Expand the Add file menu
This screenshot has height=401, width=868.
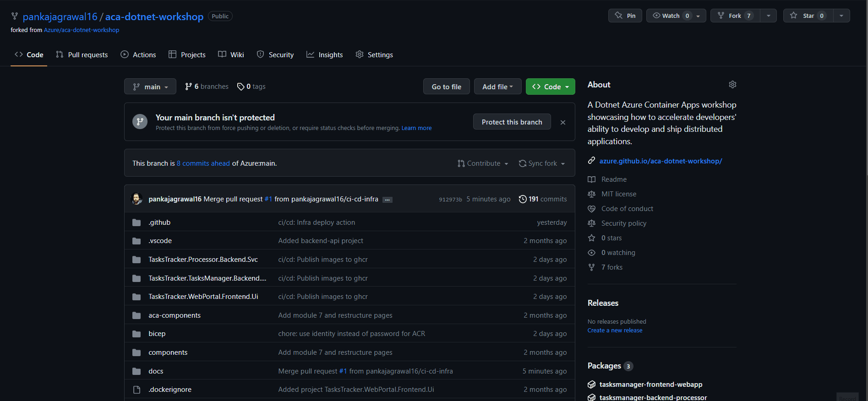point(497,87)
